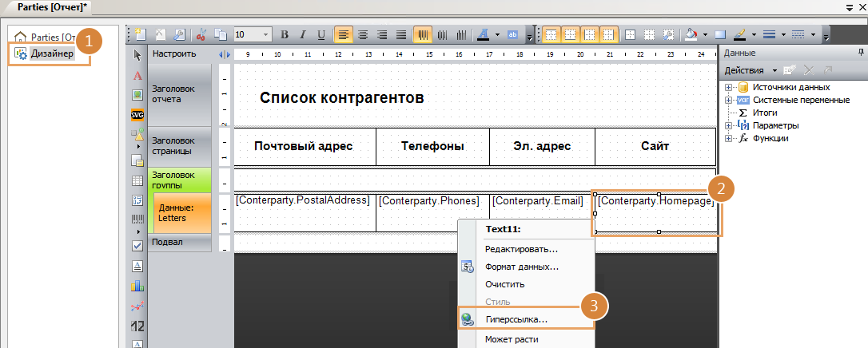Click the Настроить bands button
868x348 pixels.
pos(174,54)
